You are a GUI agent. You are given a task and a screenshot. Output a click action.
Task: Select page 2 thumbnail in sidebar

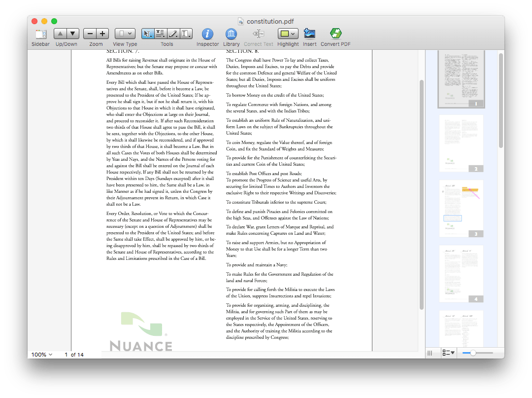(461, 144)
